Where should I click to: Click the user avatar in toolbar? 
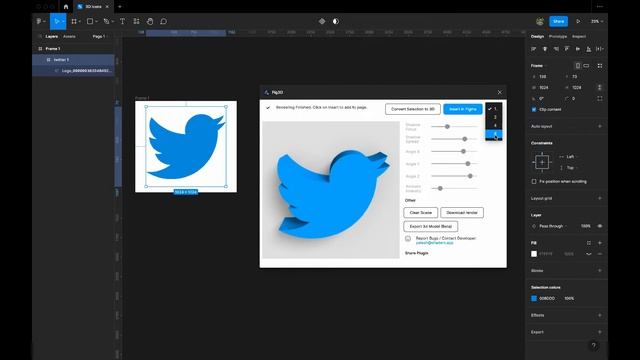(540, 21)
